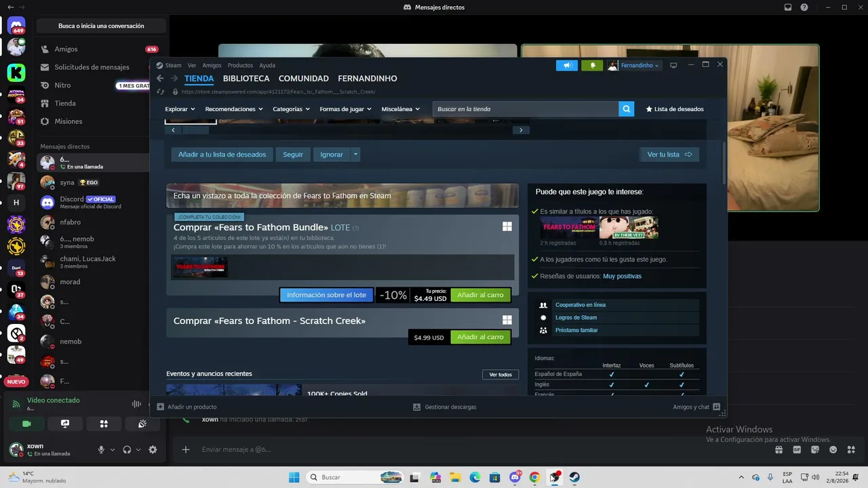Open the emoji picker in Discord
The height and width of the screenshot is (488, 868).
833,449
